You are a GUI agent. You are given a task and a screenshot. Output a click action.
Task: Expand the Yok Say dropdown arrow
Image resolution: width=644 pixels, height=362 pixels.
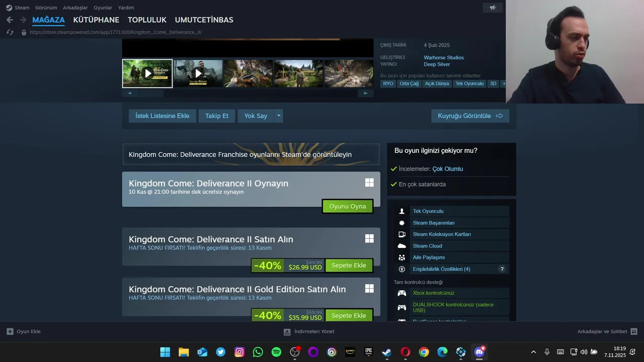[279, 116]
